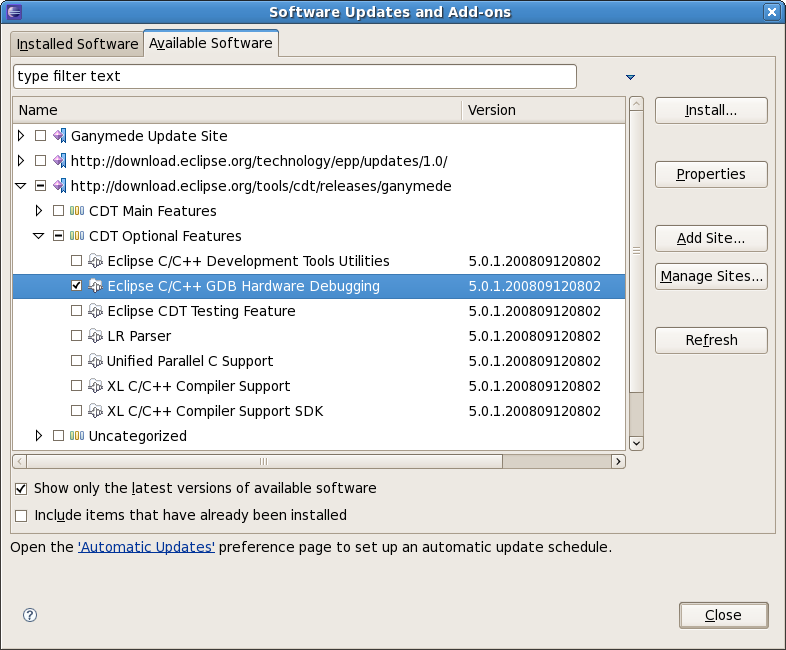The width and height of the screenshot is (786, 650).
Task: Sort by the Name column header
Action: 237,110
